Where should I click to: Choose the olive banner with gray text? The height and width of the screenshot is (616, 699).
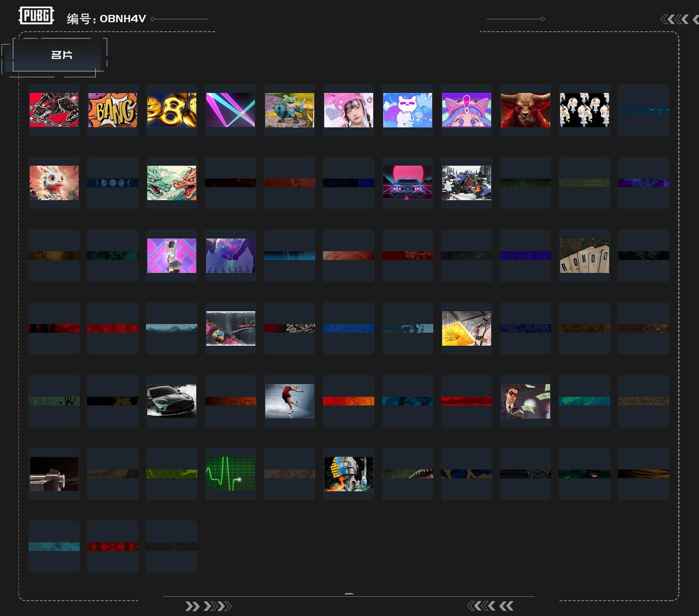[x=585, y=183]
